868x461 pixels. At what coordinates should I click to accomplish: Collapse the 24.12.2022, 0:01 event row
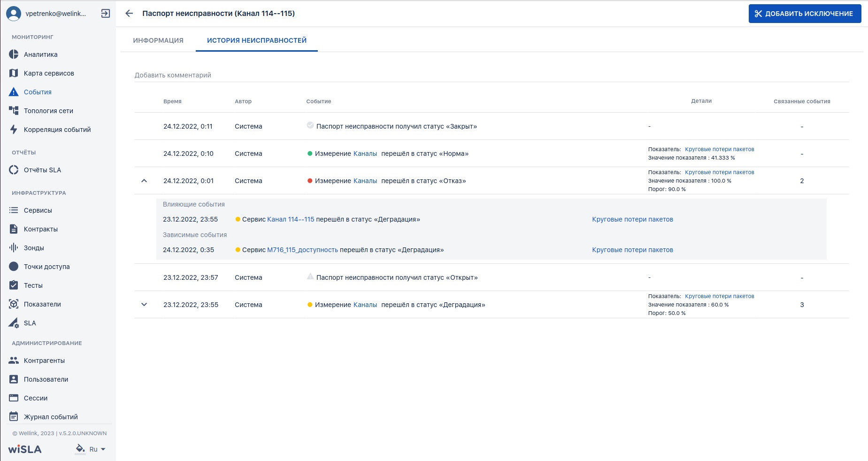click(144, 181)
